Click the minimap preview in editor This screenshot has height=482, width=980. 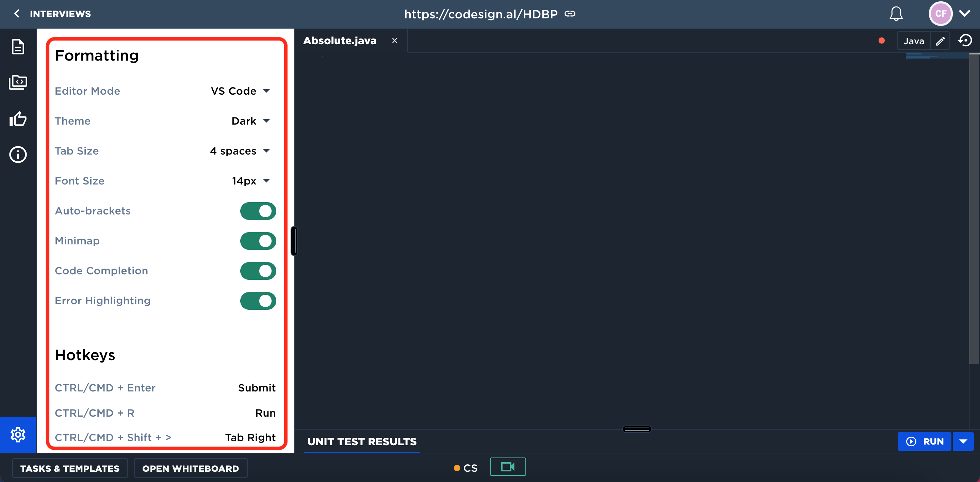[x=937, y=56]
